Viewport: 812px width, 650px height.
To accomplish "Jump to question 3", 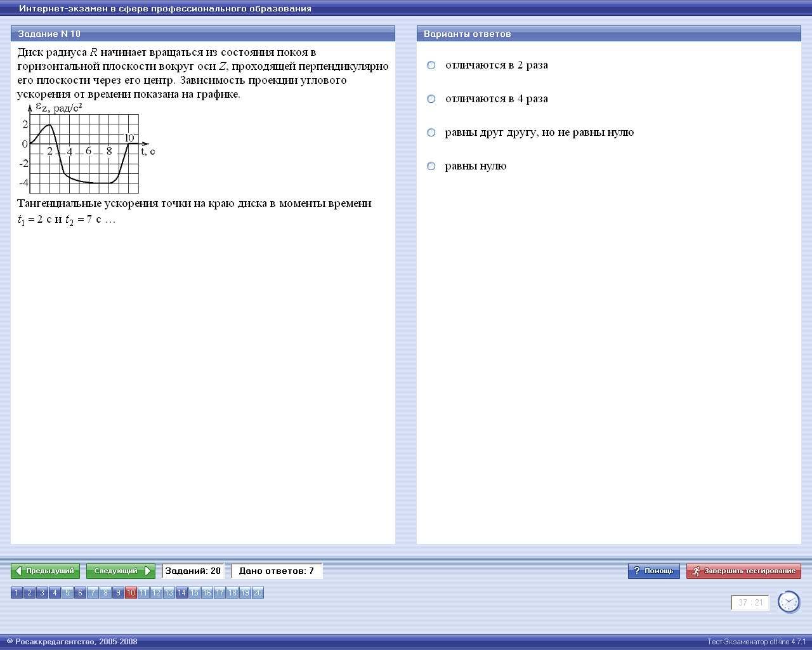I will 42,593.
